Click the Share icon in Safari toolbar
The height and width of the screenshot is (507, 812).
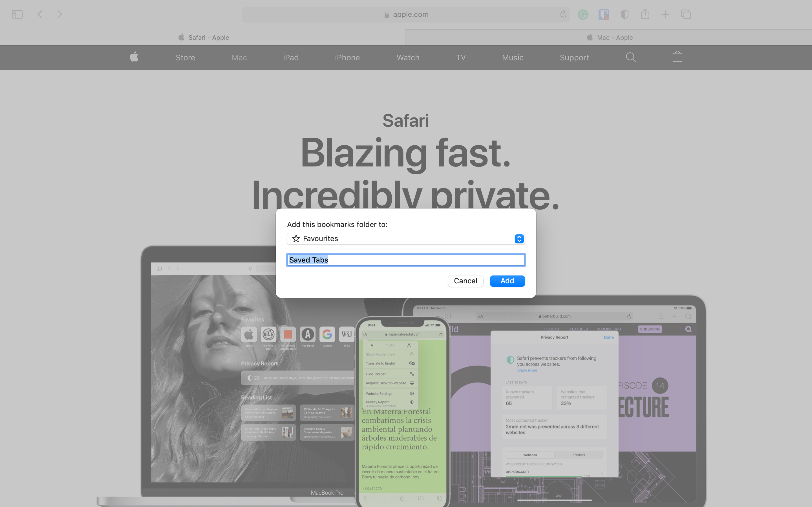coord(645,15)
